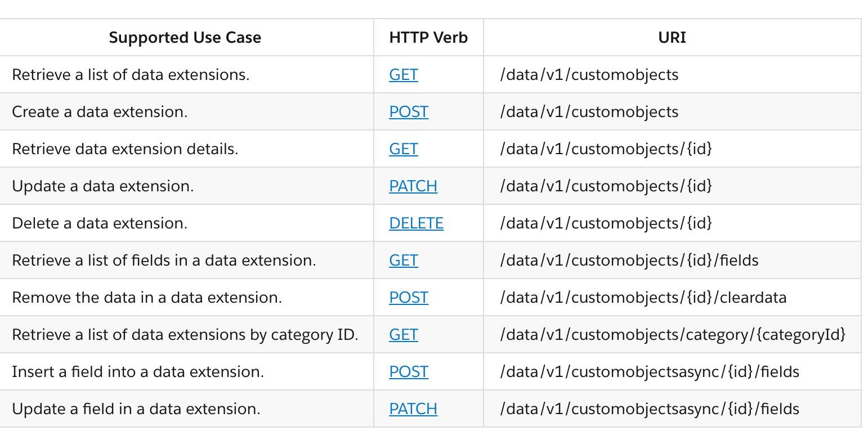Click the Supported Use Case column header
Image resolution: width=868 pixels, height=440 pixels.
tap(185, 38)
